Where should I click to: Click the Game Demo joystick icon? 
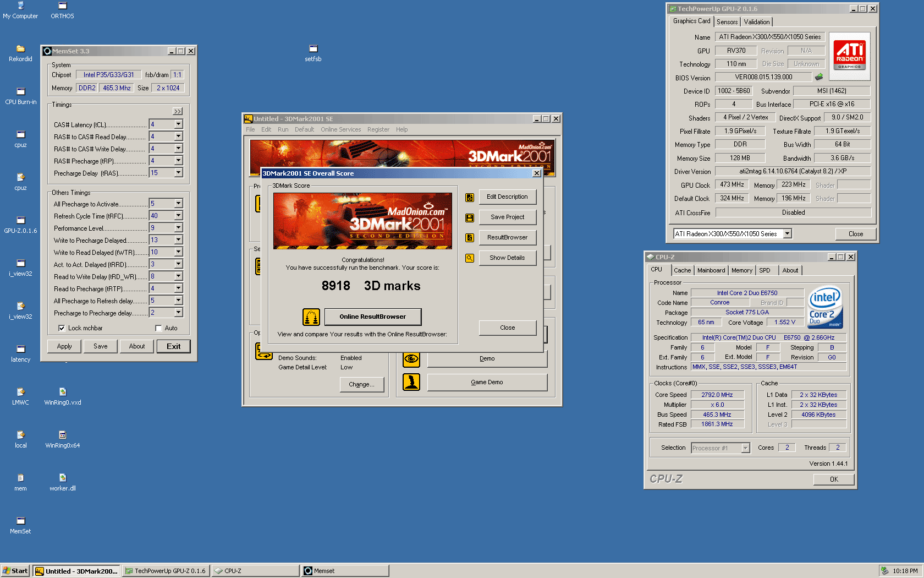coord(411,382)
